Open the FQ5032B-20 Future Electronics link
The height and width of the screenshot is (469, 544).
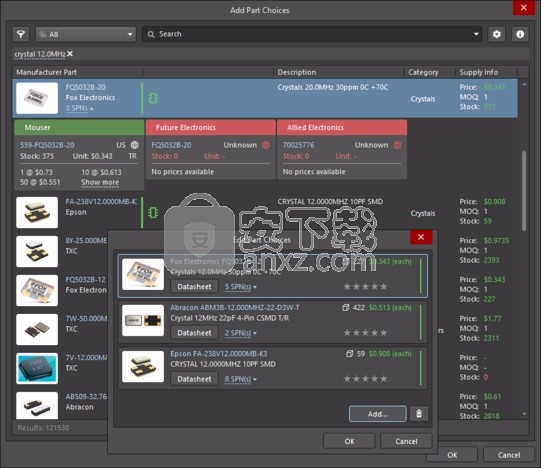click(x=171, y=145)
